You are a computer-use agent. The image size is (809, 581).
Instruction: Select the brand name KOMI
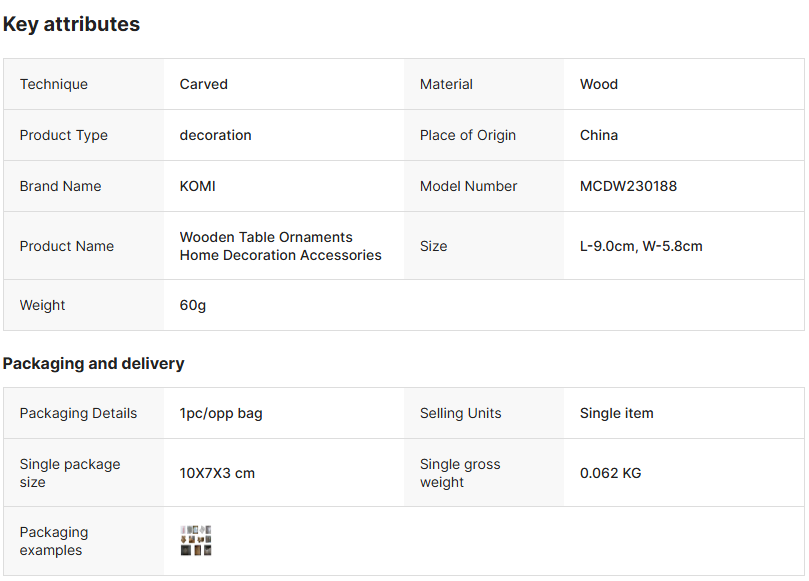tap(197, 186)
